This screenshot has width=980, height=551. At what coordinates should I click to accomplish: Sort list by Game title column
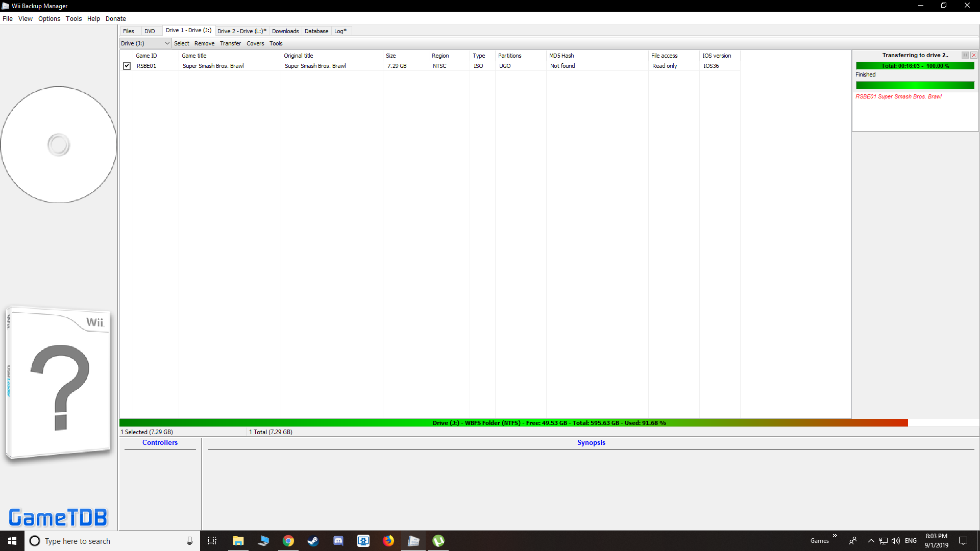230,56
